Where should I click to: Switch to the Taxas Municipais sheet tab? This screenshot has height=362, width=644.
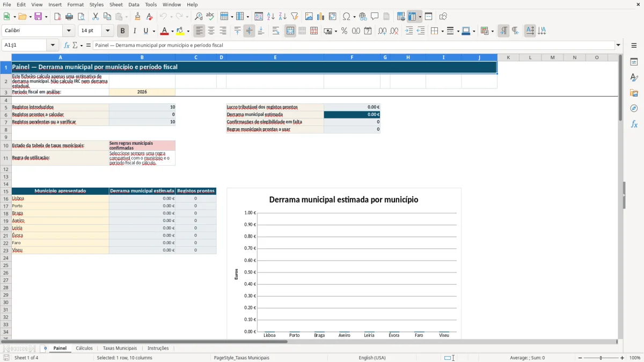(x=120, y=348)
